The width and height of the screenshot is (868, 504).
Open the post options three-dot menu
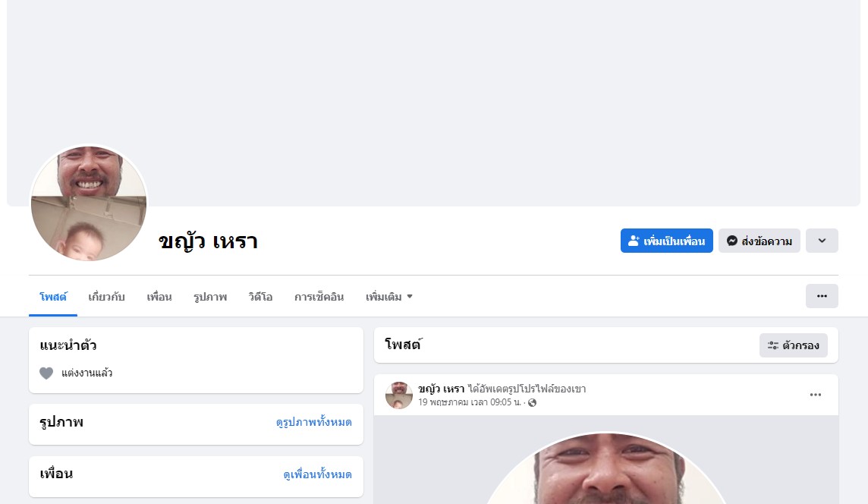(x=816, y=395)
